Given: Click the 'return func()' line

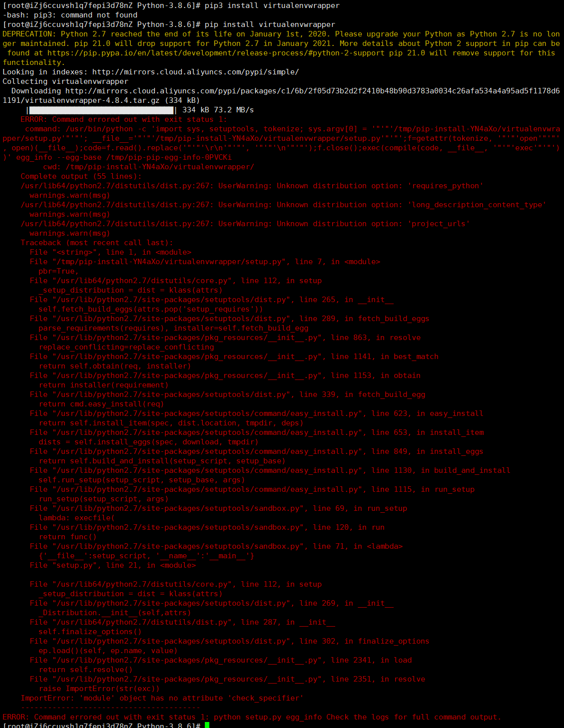Looking at the screenshot, I should tap(67, 537).
